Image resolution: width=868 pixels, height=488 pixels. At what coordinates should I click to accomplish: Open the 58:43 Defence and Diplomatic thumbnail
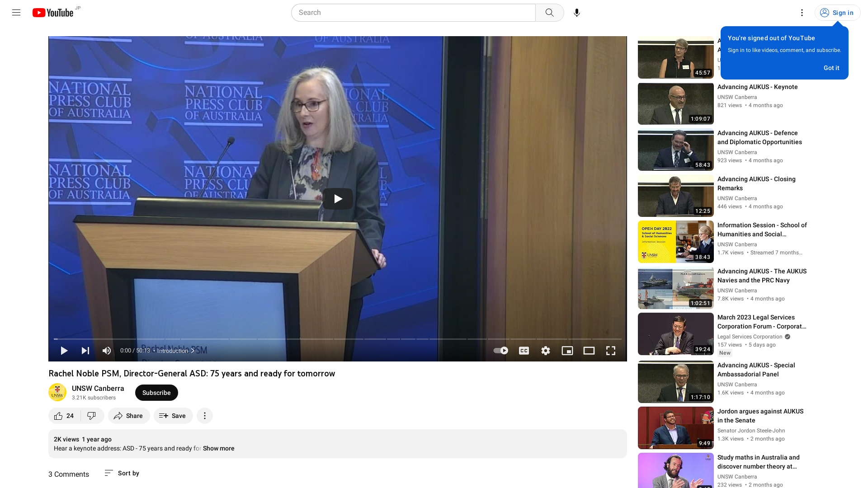point(675,150)
